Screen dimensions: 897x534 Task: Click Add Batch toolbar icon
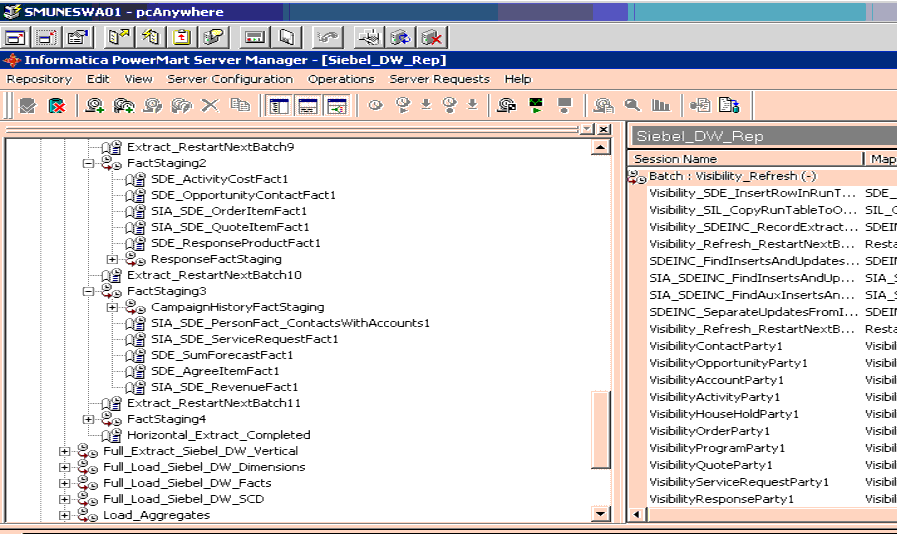[124, 105]
